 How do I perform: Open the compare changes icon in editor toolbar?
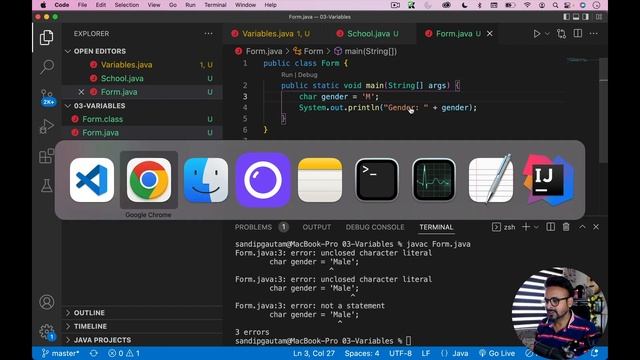(562, 34)
